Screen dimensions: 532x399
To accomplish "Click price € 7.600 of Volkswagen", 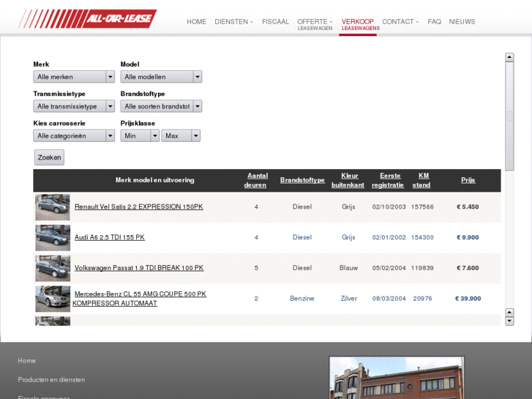I will [x=468, y=268].
